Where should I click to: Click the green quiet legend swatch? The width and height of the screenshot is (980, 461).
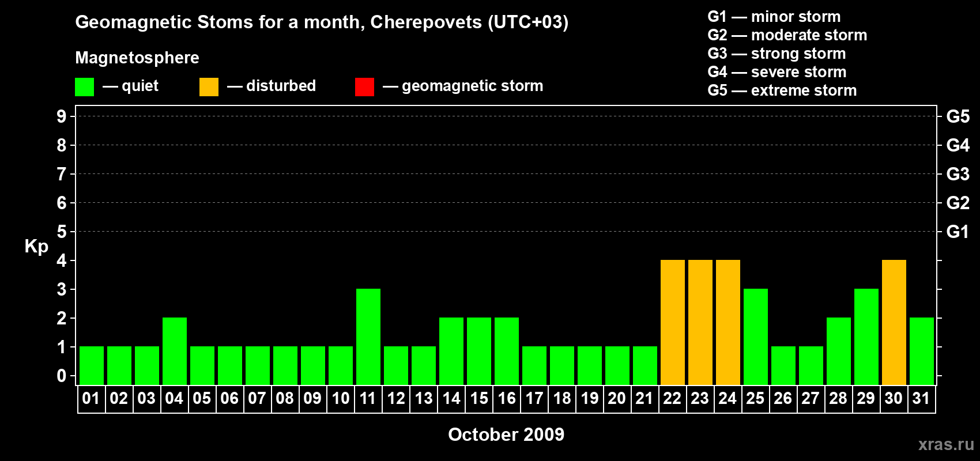point(84,87)
